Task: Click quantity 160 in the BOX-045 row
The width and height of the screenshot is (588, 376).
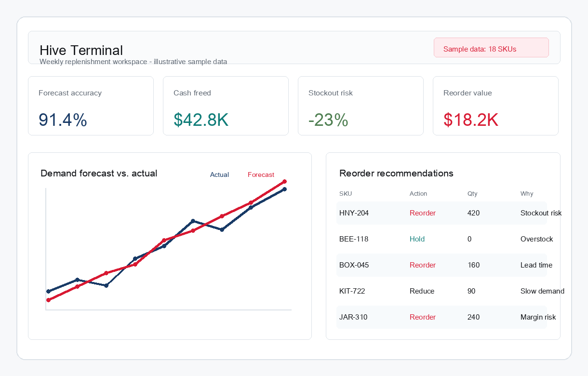Action: 473,265
